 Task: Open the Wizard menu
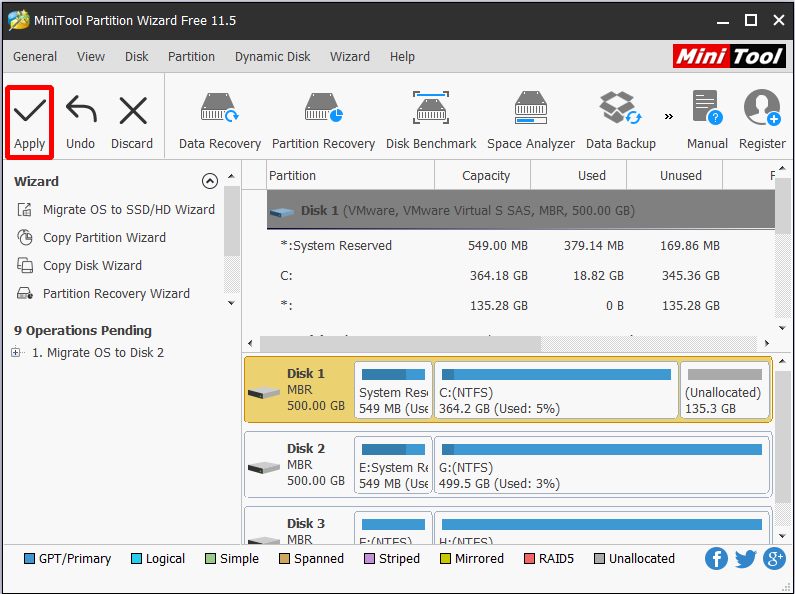click(x=350, y=57)
